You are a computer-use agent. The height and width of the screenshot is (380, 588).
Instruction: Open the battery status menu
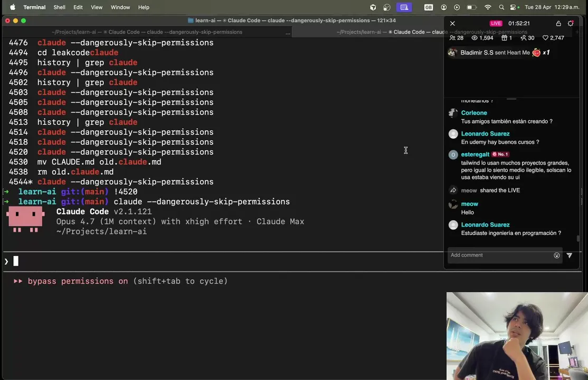pos(471,7)
